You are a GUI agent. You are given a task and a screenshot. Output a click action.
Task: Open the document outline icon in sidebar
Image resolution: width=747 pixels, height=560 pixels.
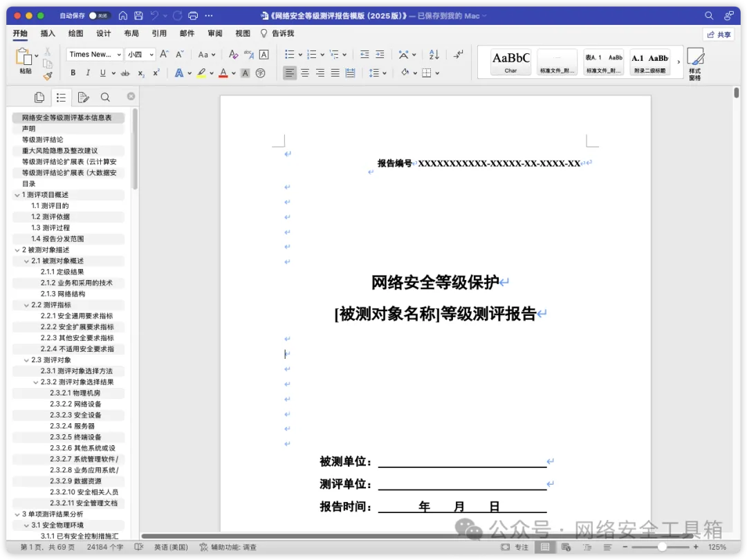(x=61, y=97)
